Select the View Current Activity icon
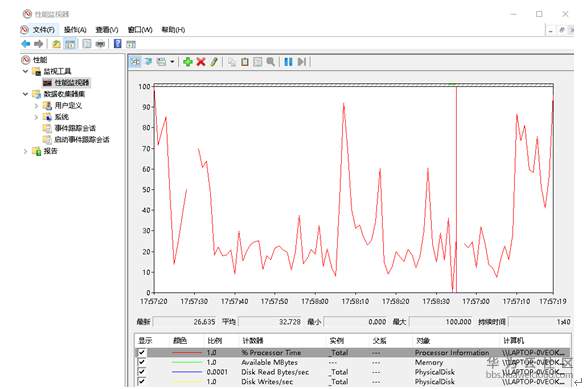 tap(135, 61)
